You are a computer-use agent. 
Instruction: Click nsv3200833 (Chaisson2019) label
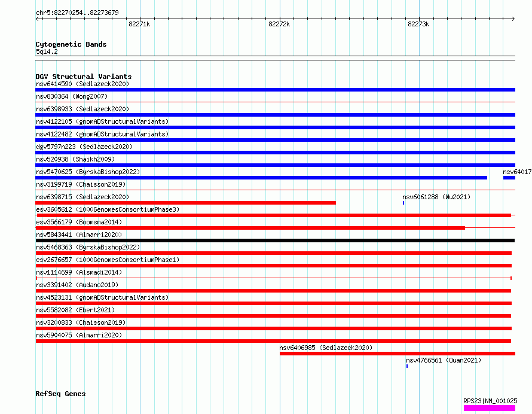click(x=81, y=322)
